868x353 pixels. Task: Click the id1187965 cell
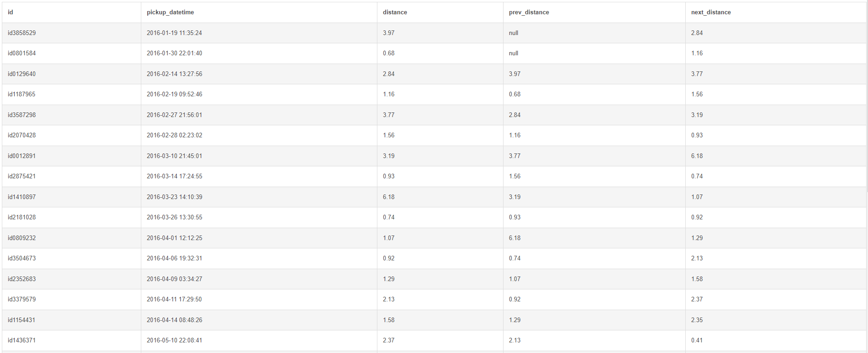click(22, 94)
